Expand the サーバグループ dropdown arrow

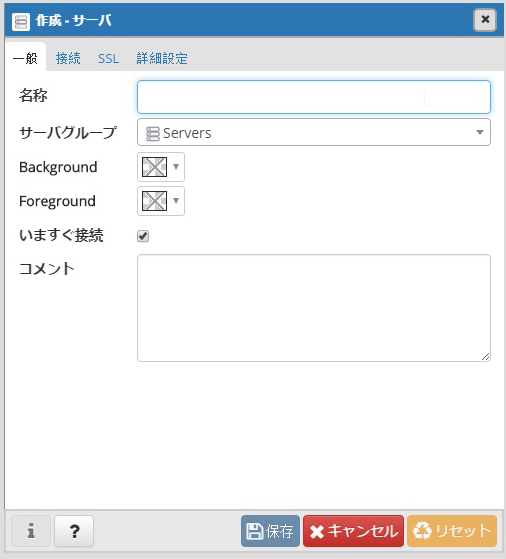click(480, 132)
